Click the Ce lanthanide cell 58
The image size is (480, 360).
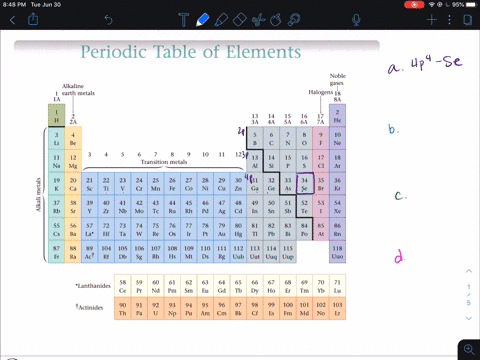pos(122,286)
